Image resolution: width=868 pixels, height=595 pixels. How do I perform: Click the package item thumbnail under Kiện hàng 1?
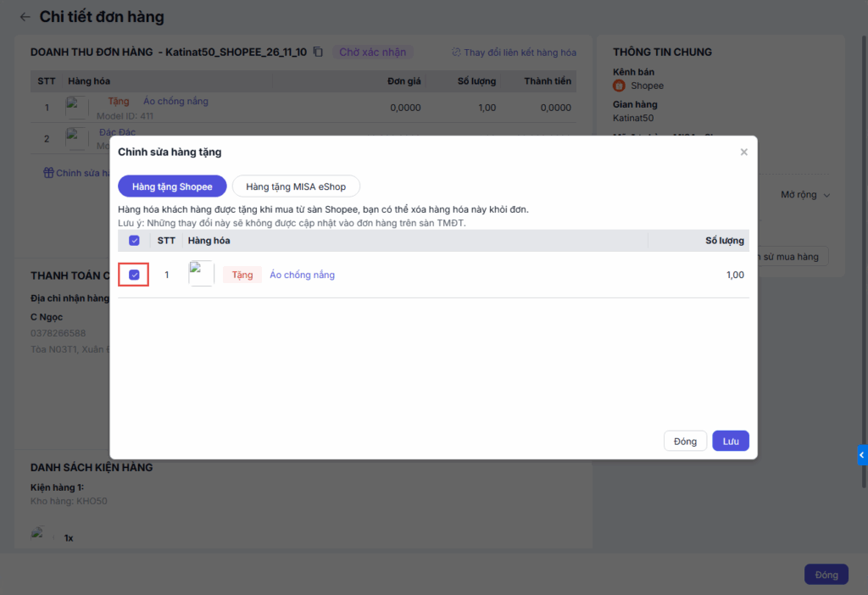(38, 534)
